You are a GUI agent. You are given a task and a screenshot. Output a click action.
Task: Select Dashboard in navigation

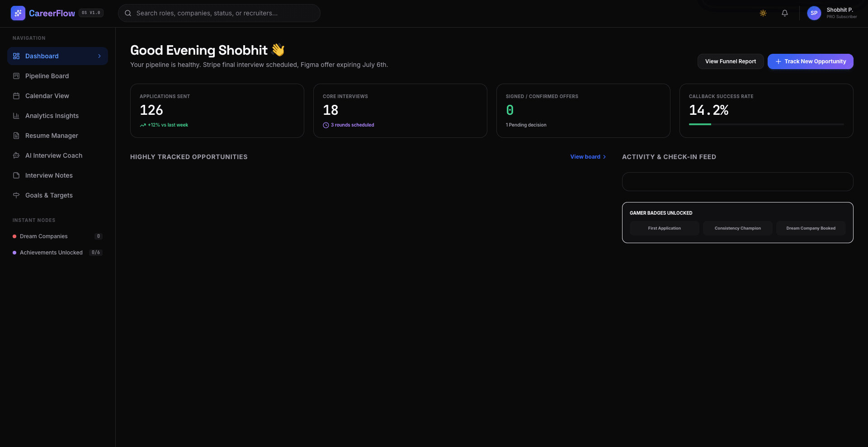57,56
